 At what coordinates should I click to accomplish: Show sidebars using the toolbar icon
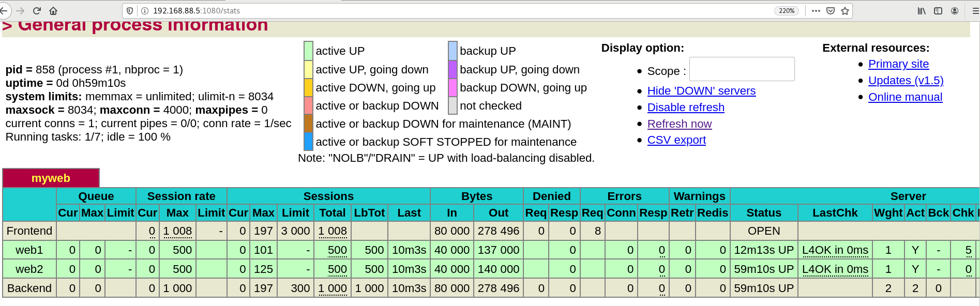(x=938, y=11)
